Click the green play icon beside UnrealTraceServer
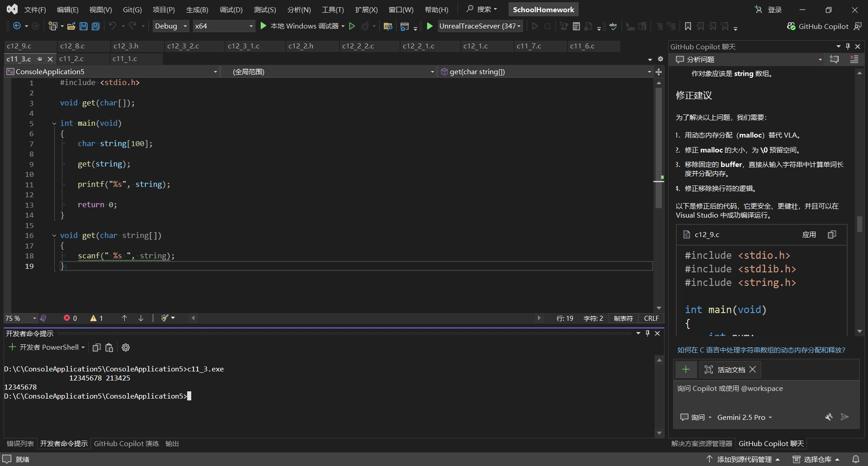Image resolution: width=868 pixels, height=466 pixels. tap(430, 26)
